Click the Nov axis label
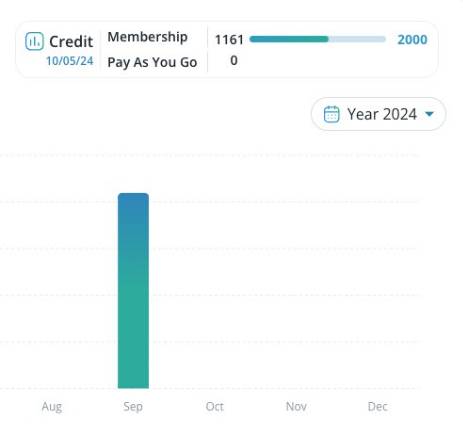The image size is (463, 432). [296, 406]
